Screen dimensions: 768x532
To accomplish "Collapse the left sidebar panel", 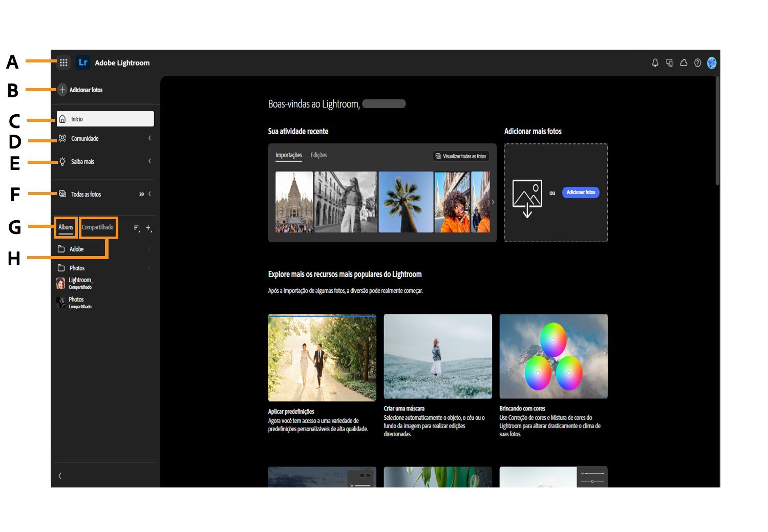I will (59, 476).
